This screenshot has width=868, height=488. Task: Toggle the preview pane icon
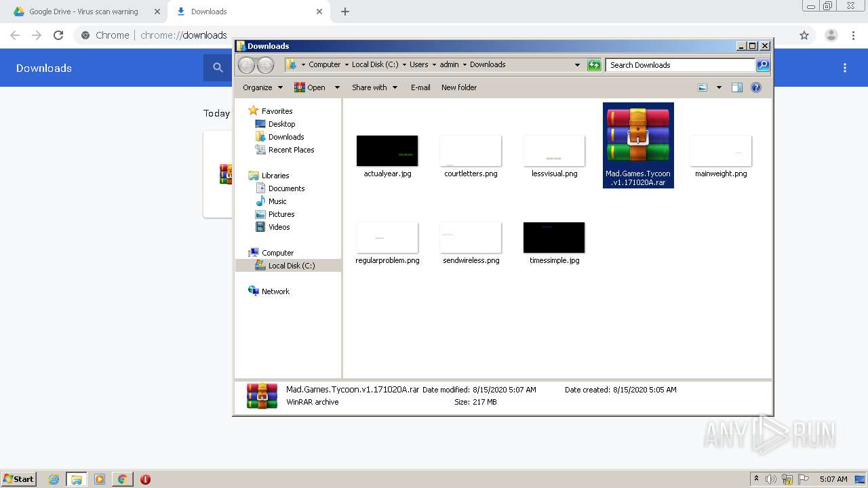737,87
